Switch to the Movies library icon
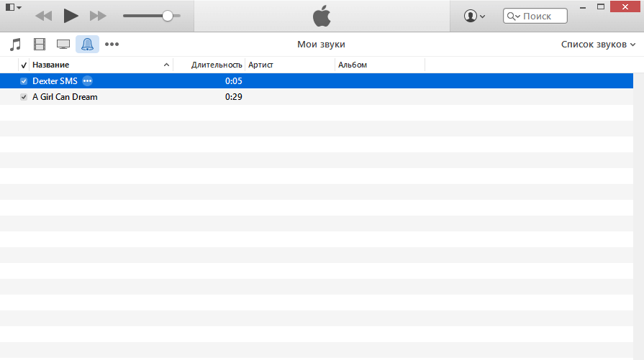Image resolution: width=644 pixels, height=360 pixels. click(40, 45)
